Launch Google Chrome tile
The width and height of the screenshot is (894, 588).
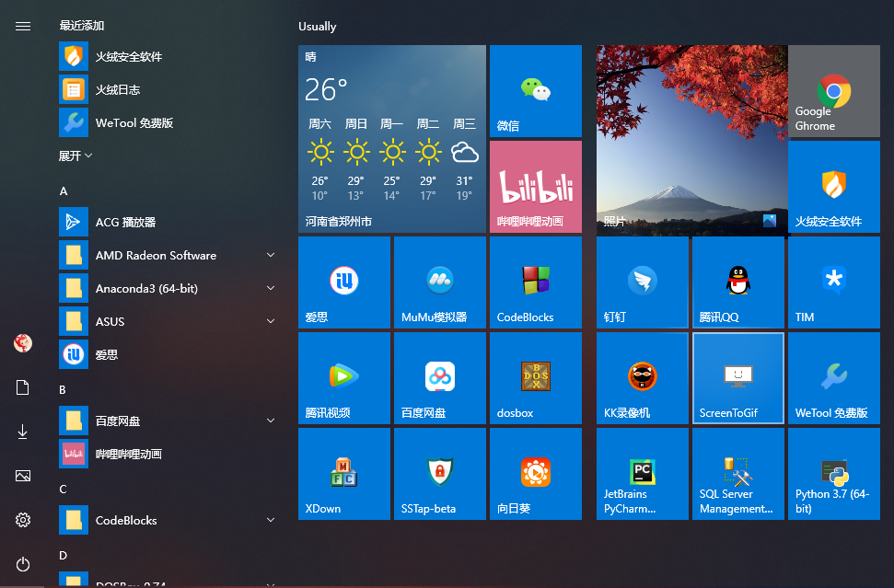(x=833, y=91)
